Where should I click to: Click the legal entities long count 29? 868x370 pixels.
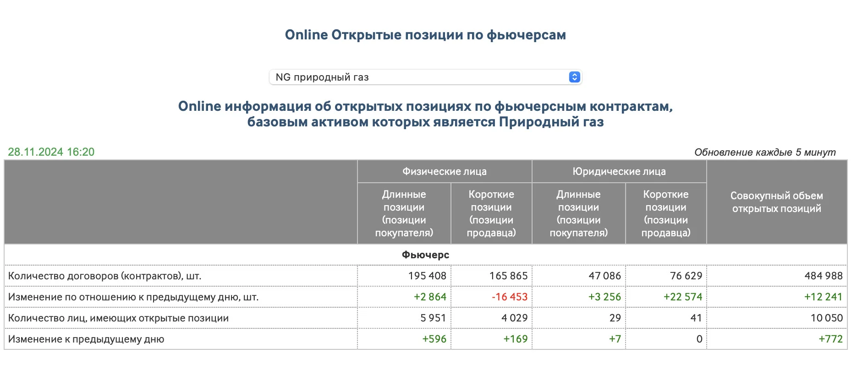tap(615, 318)
